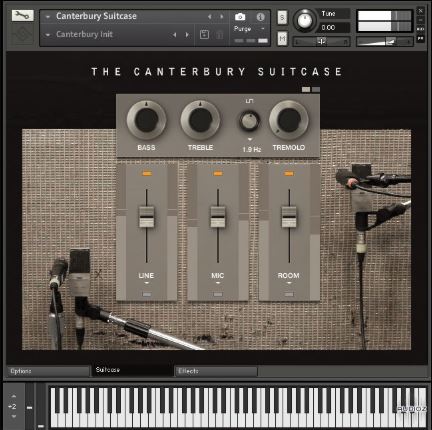
Task: Toggle the orange LINE channel enable light
Action: point(147,173)
